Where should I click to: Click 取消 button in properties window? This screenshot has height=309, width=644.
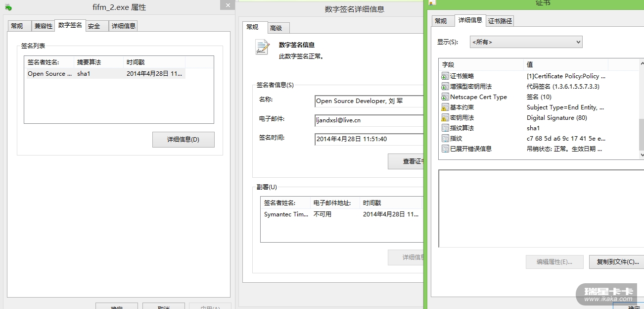coord(164,306)
